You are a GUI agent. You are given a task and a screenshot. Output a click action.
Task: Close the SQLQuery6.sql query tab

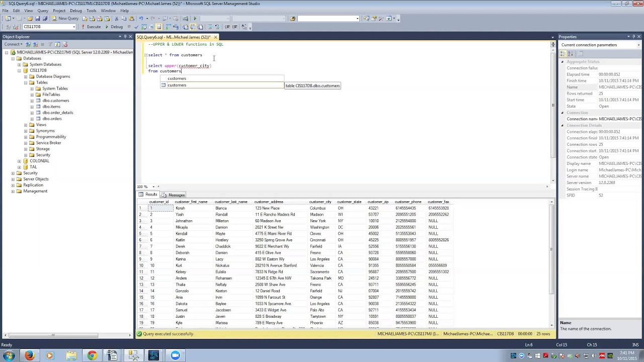tap(215, 37)
